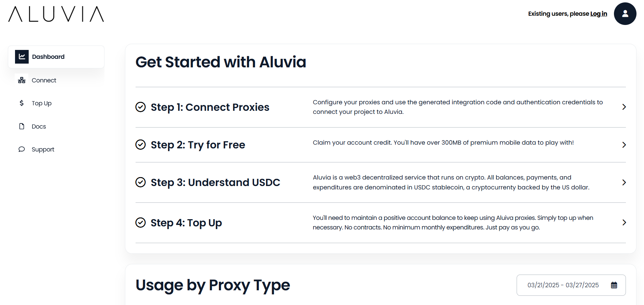Open the calendar icon in date picker
Viewport: 644px width, 305px height.
pyautogui.click(x=614, y=285)
